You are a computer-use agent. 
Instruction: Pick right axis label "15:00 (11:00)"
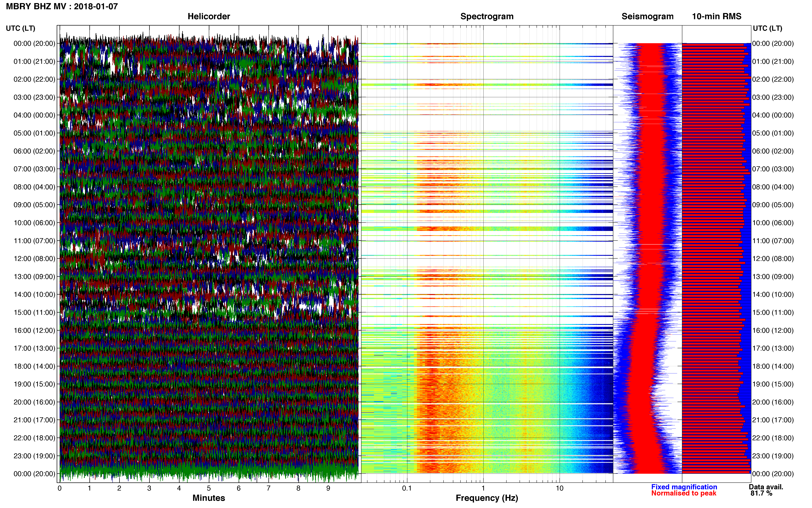773,312
